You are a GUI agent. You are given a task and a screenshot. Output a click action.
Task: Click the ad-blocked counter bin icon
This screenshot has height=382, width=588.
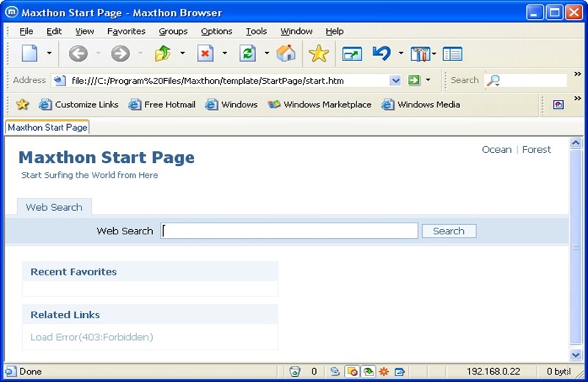pyautogui.click(x=295, y=372)
